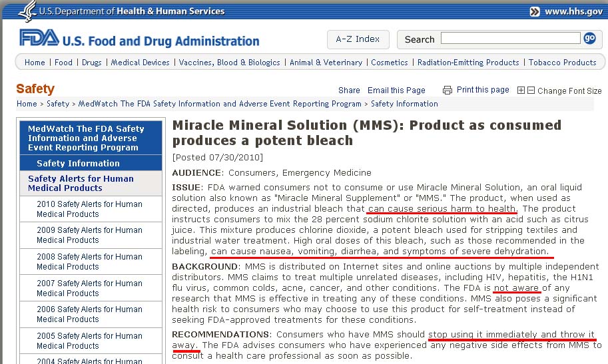Click the Share link
This screenshot has height=364, width=608.
point(349,91)
